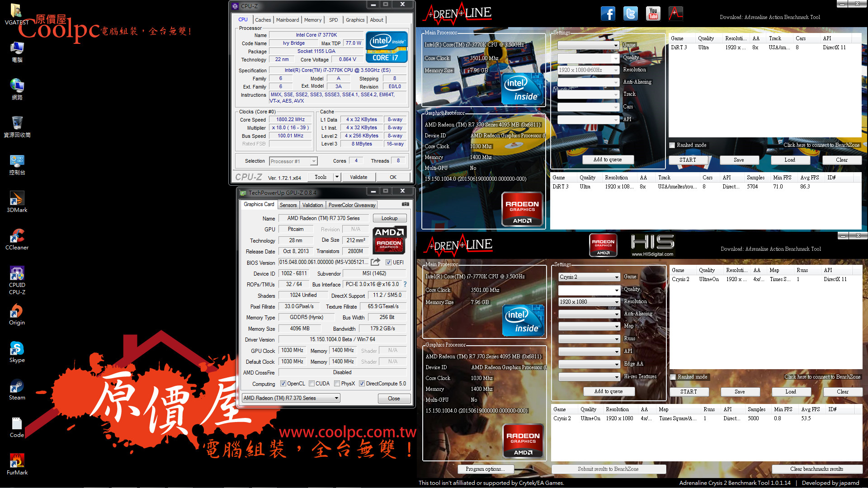Open the CPU-Z Tools dropdown arrow
This screenshot has height=488, width=868.
(x=337, y=177)
